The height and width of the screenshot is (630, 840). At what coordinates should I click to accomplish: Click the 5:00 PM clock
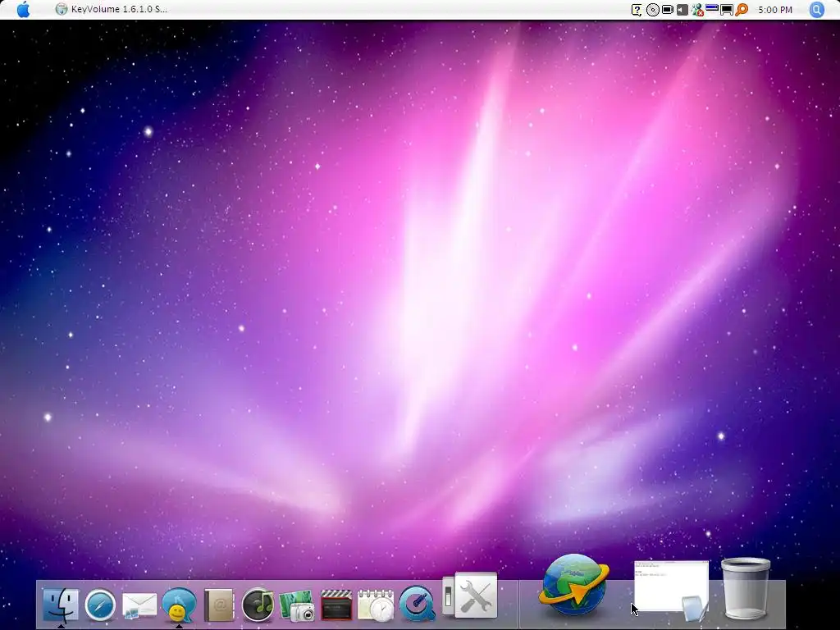(x=775, y=10)
